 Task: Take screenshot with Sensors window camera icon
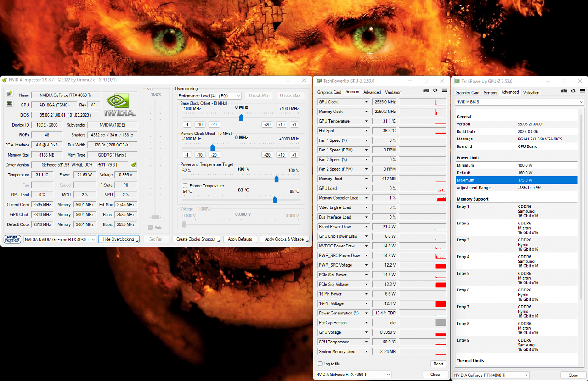pos(426,91)
